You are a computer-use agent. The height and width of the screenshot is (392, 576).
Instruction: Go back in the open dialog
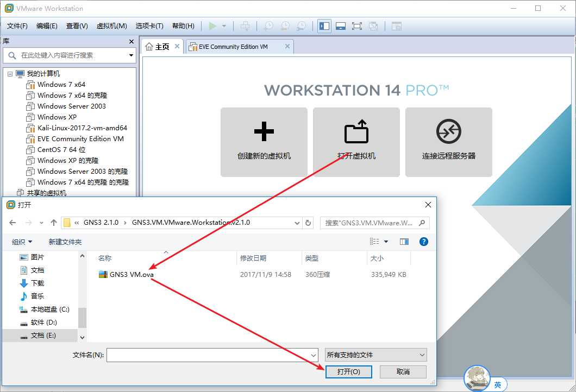[x=12, y=223]
